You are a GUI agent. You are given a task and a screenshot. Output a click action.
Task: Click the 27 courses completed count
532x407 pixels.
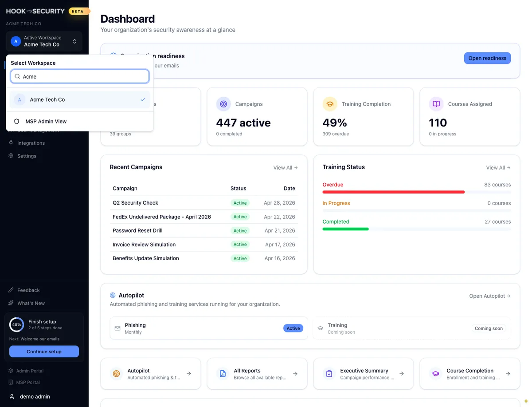coord(498,221)
